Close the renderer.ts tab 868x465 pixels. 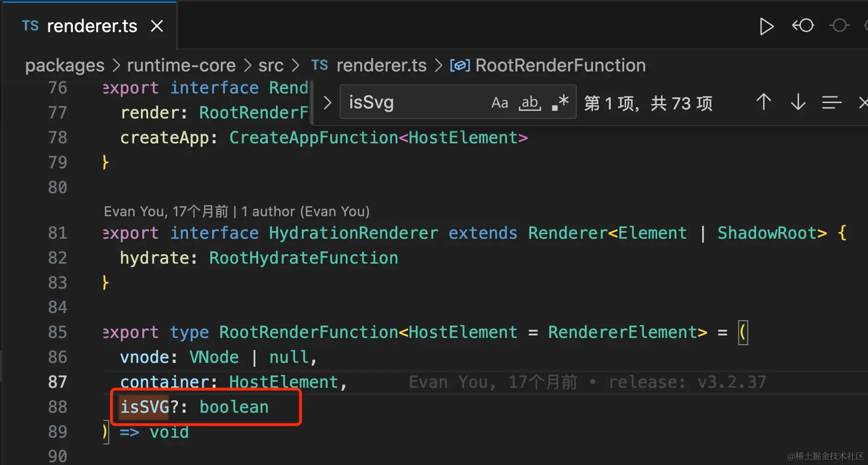pos(157,26)
